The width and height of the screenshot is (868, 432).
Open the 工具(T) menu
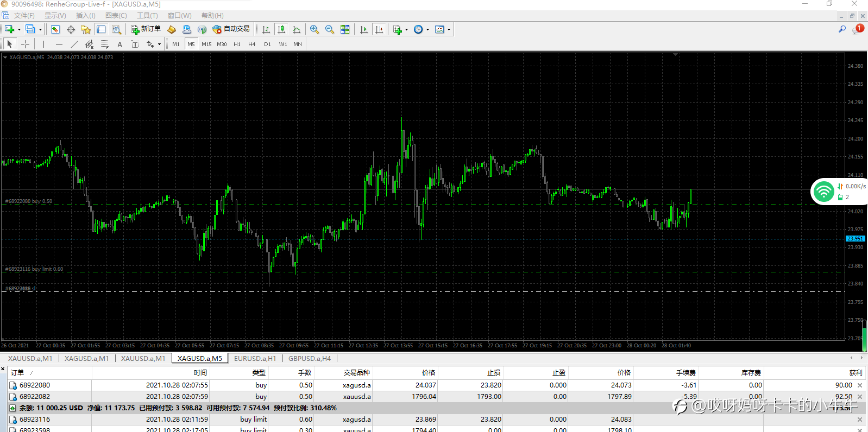pyautogui.click(x=147, y=16)
